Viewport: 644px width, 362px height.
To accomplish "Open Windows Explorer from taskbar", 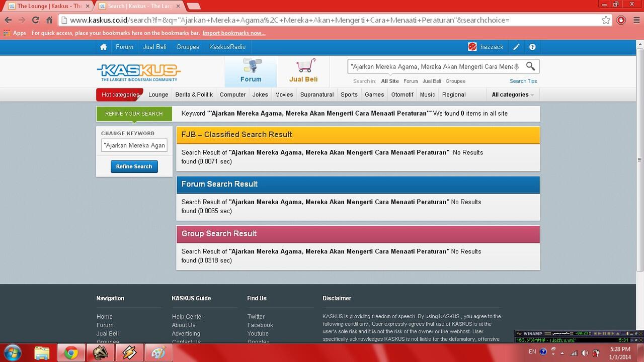I will tap(42, 352).
